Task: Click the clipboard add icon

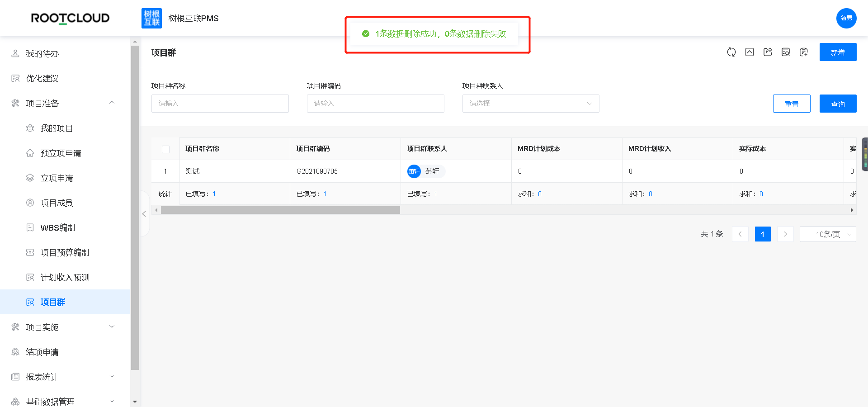Action: (804, 52)
